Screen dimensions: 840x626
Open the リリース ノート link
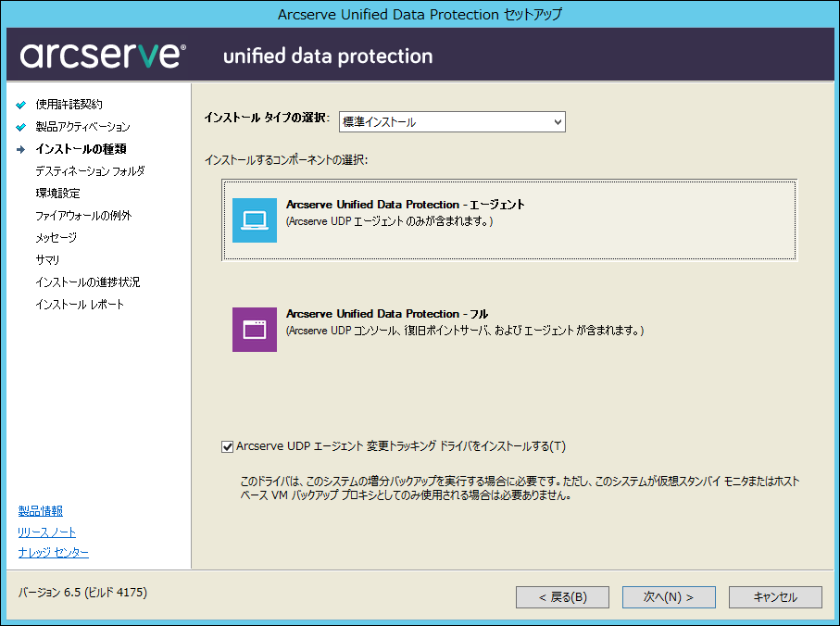[x=46, y=532]
